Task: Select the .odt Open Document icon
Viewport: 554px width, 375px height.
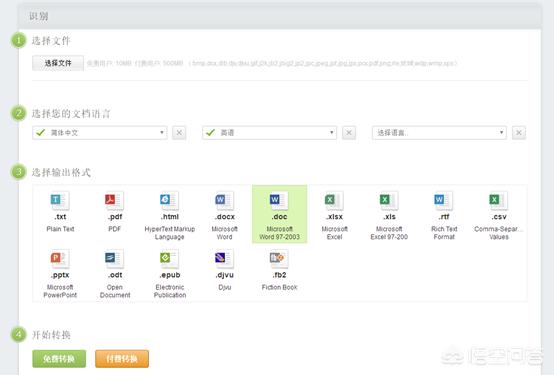Action: tap(114, 259)
